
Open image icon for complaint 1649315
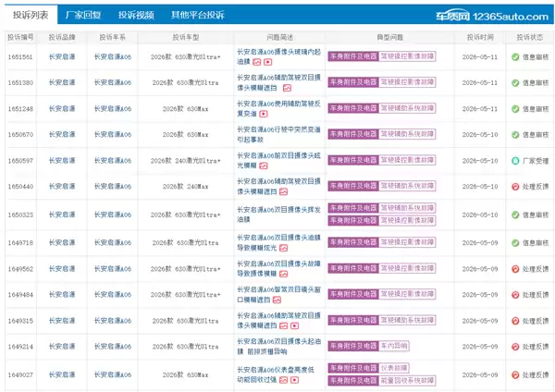point(284,325)
